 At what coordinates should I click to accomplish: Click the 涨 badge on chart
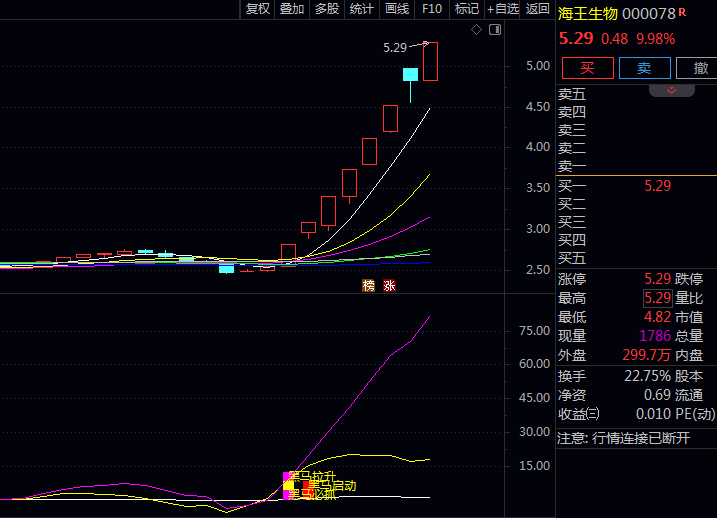[390, 286]
